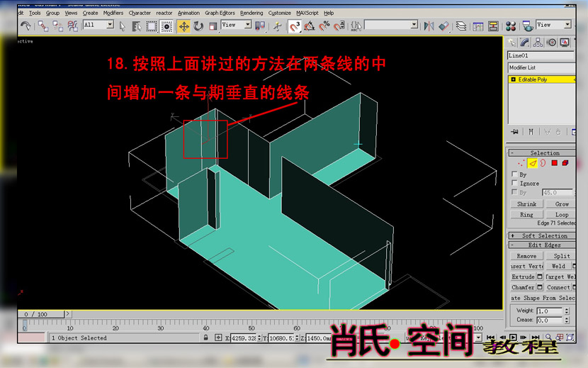
Task: Toggle the 3D Snaps magnet icon
Action: tap(295, 26)
